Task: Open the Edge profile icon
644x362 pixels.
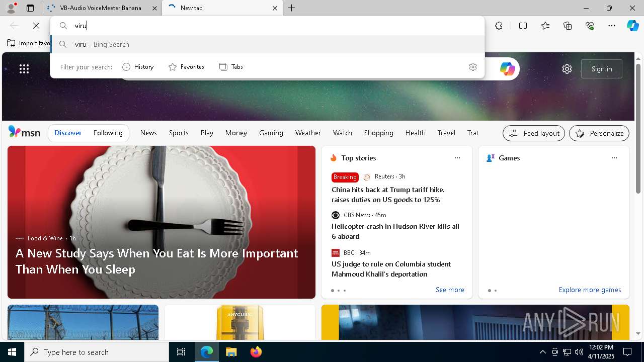Action: [11, 8]
